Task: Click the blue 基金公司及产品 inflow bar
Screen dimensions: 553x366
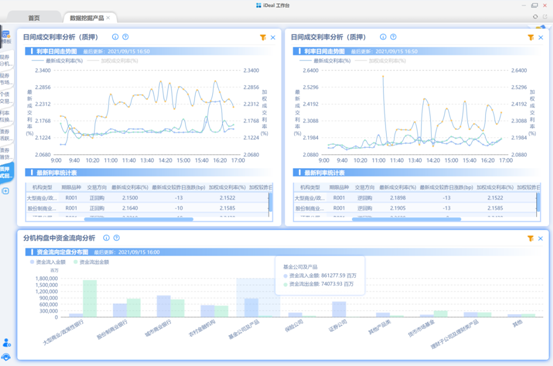Action: 251,308
